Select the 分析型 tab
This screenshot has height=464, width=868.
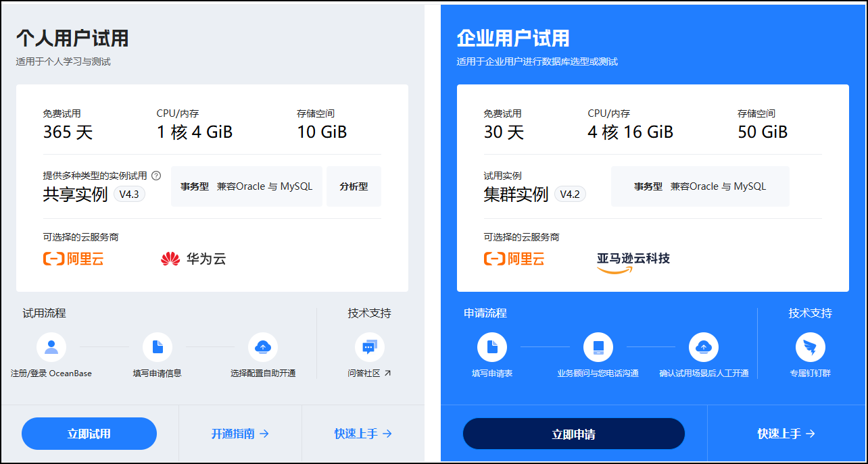(x=354, y=186)
